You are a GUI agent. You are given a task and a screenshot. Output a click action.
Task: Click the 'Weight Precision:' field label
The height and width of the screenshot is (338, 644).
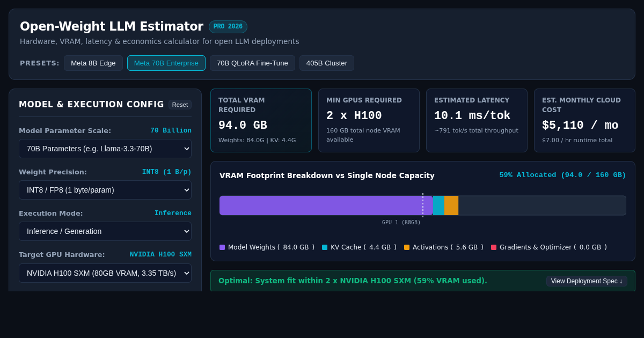pos(53,172)
